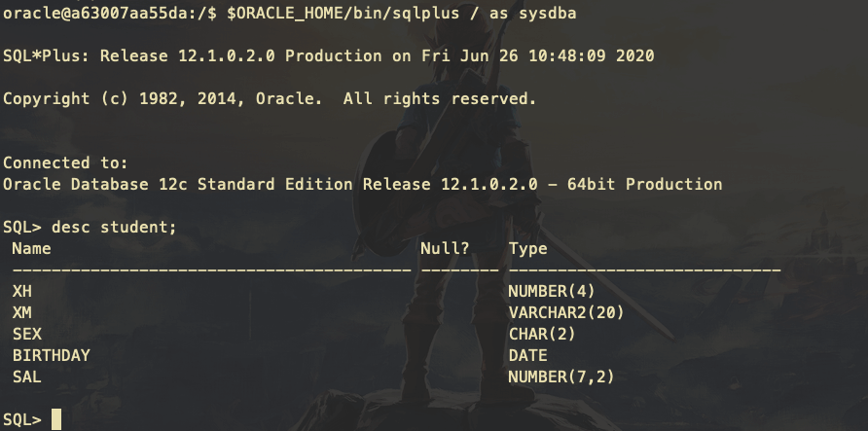Click the XH column name
868x431 pixels.
pyautogui.click(x=22, y=291)
